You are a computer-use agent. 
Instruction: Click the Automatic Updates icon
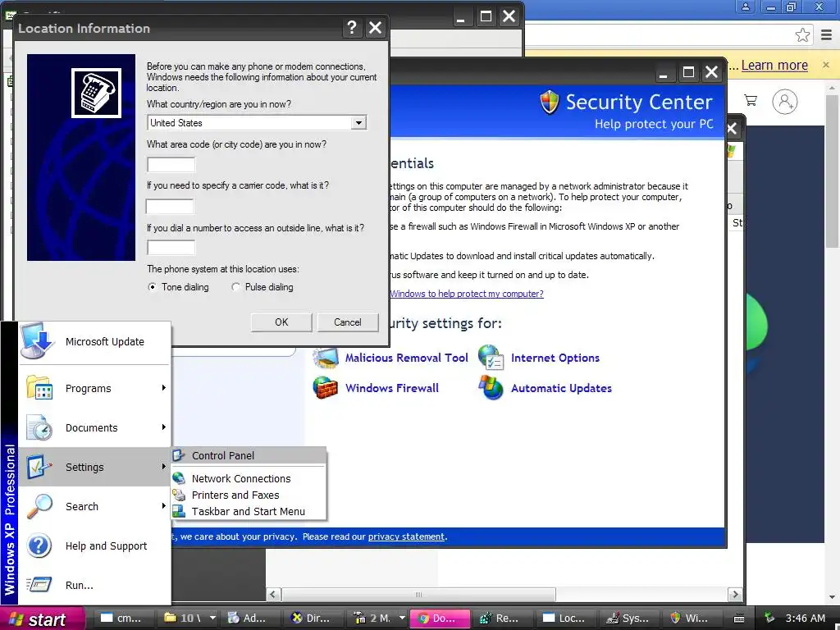coord(491,388)
